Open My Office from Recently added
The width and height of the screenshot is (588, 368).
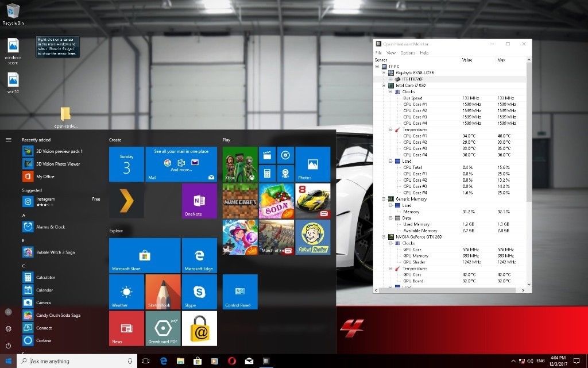(45, 177)
